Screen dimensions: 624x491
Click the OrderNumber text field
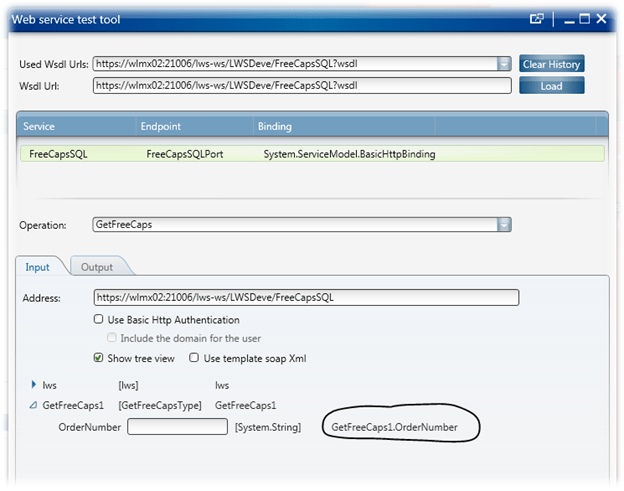[x=178, y=427]
